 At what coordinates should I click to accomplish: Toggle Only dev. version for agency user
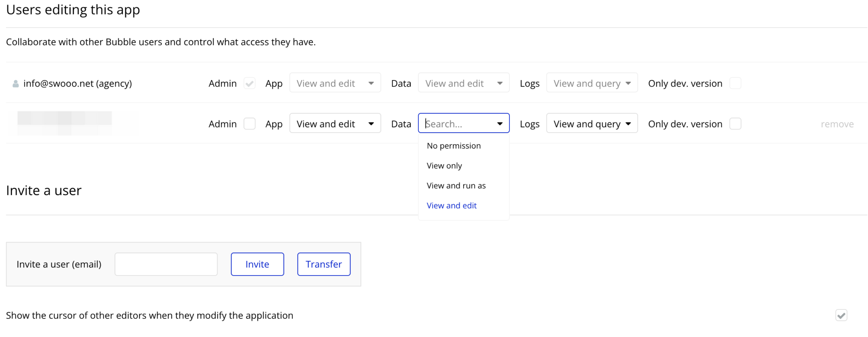click(735, 84)
